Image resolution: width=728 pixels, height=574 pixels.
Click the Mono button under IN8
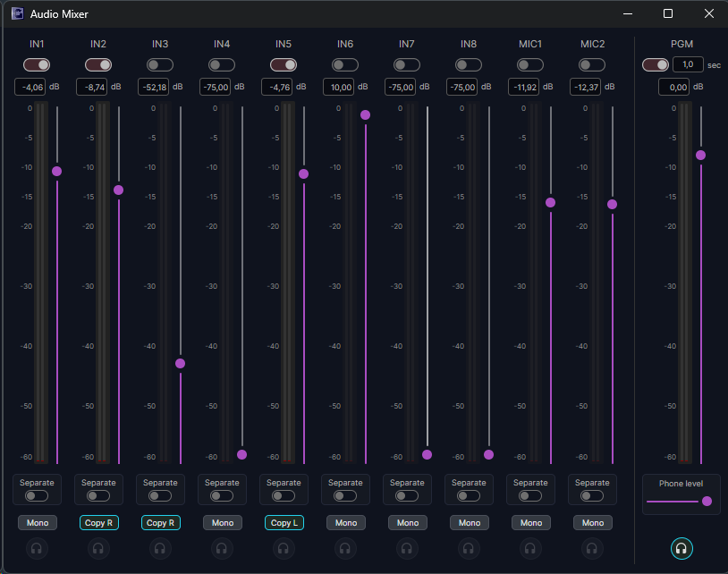coord(470,523)
